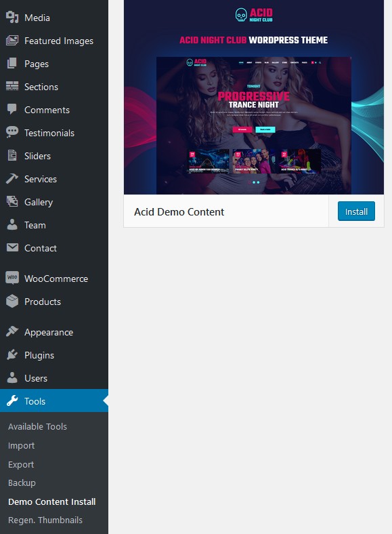Image resolution: width=392 pixels, height=534 pixels.
Task: Click the Sections grid icon
Action: point(12,87)
